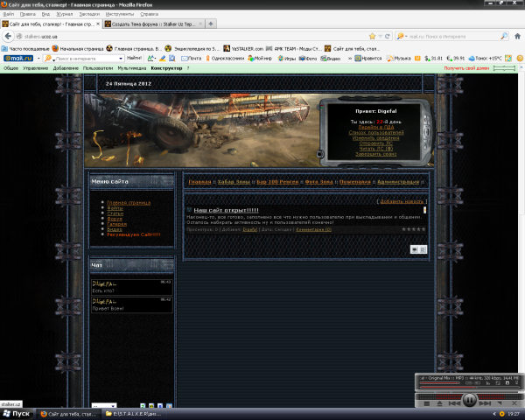Click the Добавить новость link

pos(402,201)
